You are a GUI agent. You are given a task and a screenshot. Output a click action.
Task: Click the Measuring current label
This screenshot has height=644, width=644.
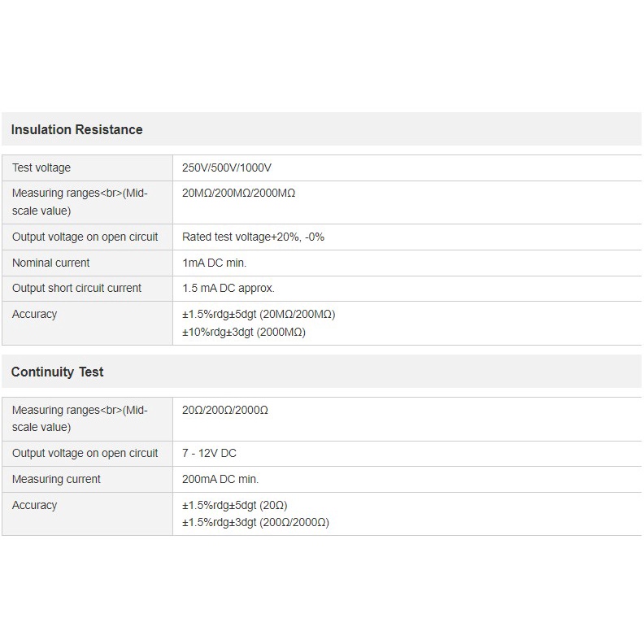pyautogui.click(x=56, y=479)
